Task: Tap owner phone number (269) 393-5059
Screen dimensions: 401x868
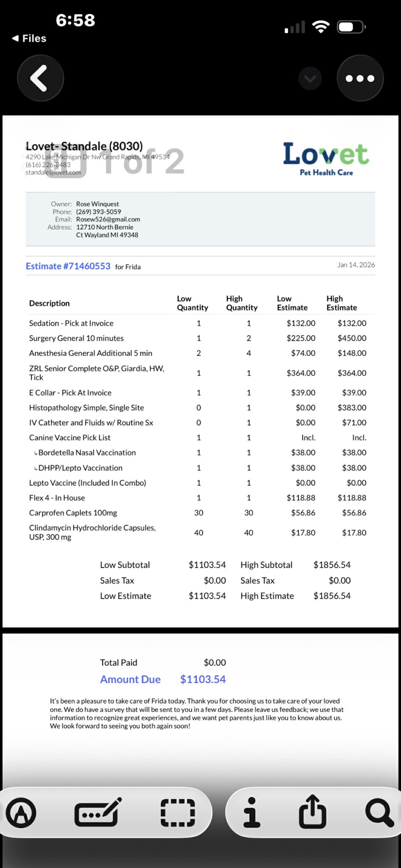Action: [x=98, y=212]
